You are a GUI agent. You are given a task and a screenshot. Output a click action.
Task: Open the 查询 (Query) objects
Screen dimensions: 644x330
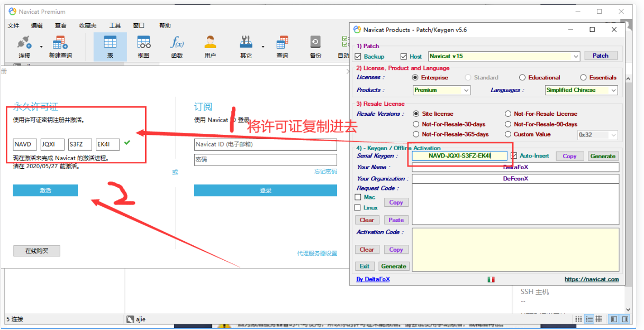tap(282, 47)
